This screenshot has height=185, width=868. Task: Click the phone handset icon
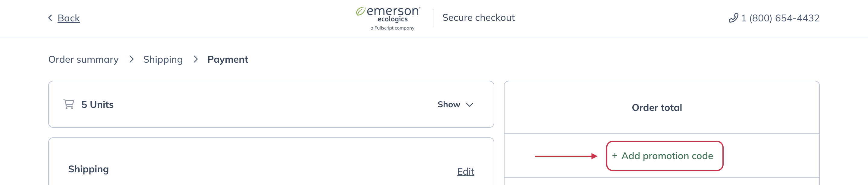click(733, 18)
